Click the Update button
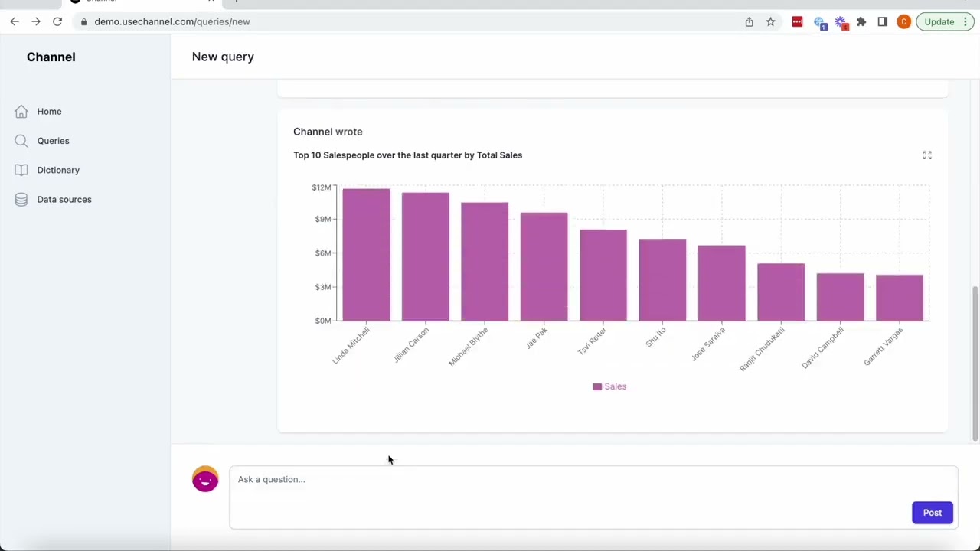 939,21
